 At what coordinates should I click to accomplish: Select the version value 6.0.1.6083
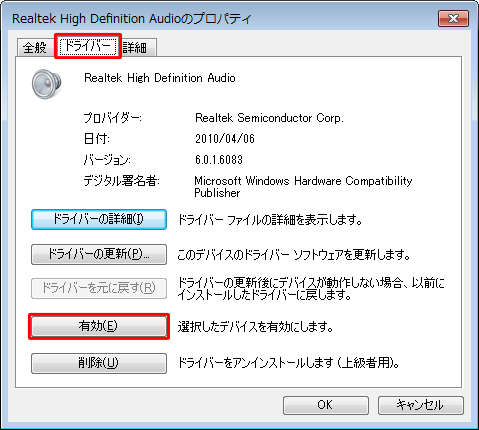click(x=219, y=160)
